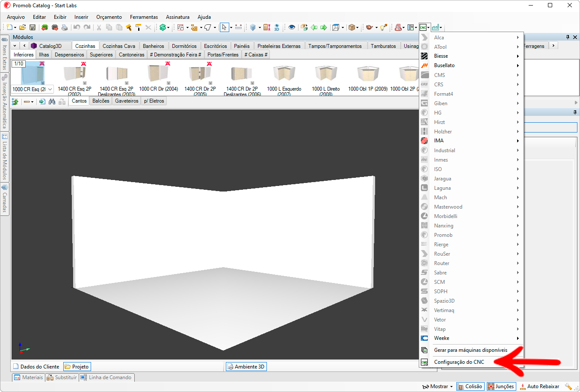Open the new document dropdown arrow
580x392 pixels.
[15, 28]
